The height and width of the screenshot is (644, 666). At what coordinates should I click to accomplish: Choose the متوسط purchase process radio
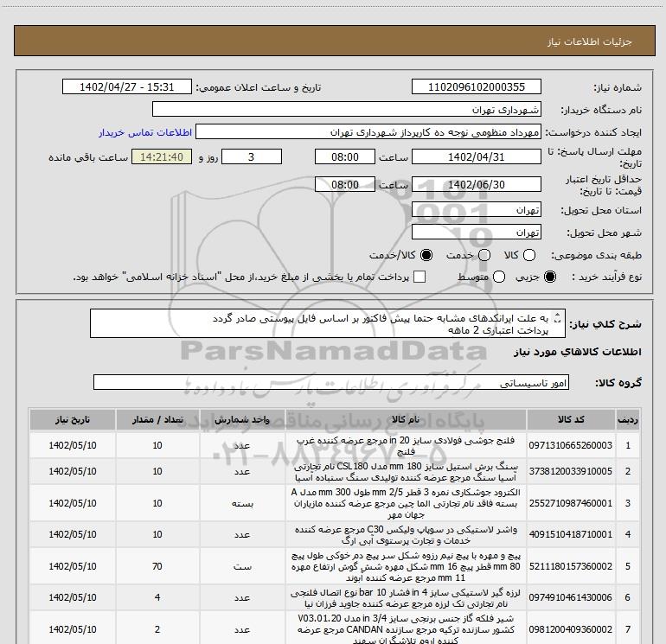click(499, 277)
